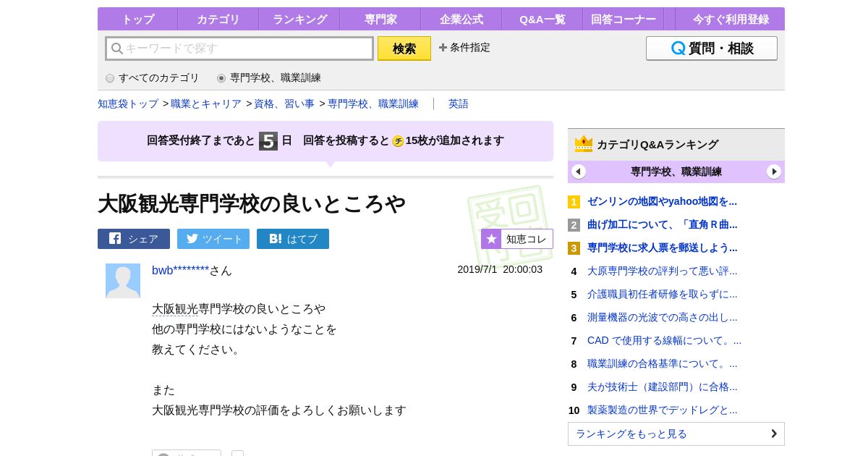Click the plus icon beside 条件指定
This screenshot has width=868, height=456.
click(x=443, y=48)
